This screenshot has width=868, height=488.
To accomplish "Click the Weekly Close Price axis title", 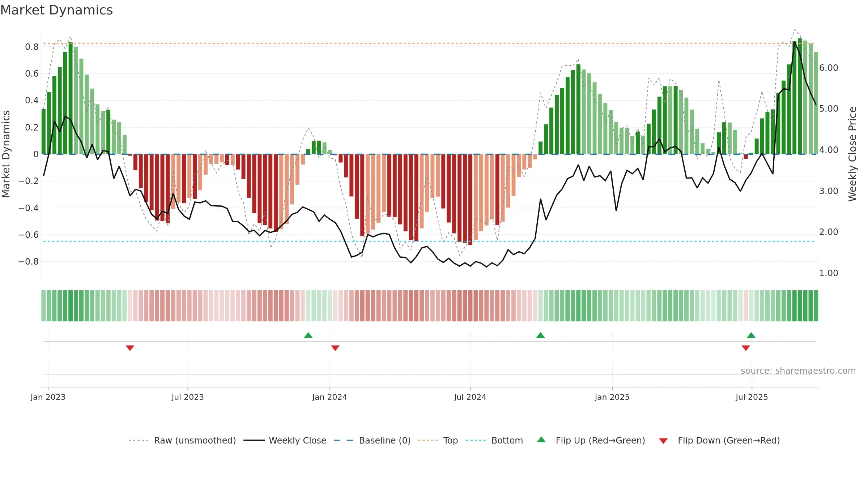I will point(853,154).
